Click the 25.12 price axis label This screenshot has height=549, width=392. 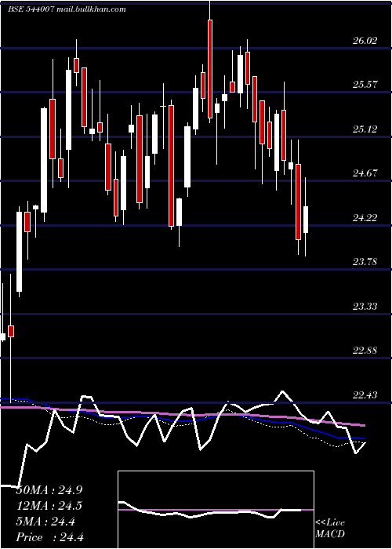tap(365, 129)
